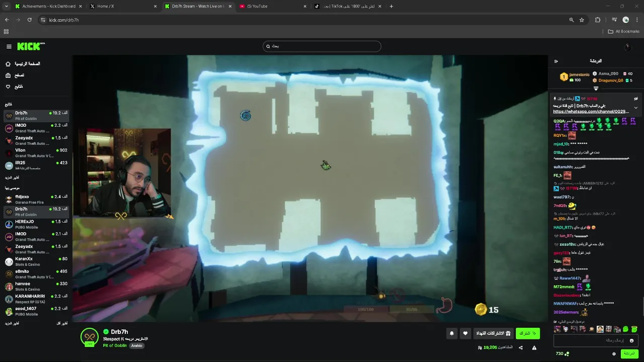
Task: Switch to YouTube browser tab
Action: tap(272, 6)
